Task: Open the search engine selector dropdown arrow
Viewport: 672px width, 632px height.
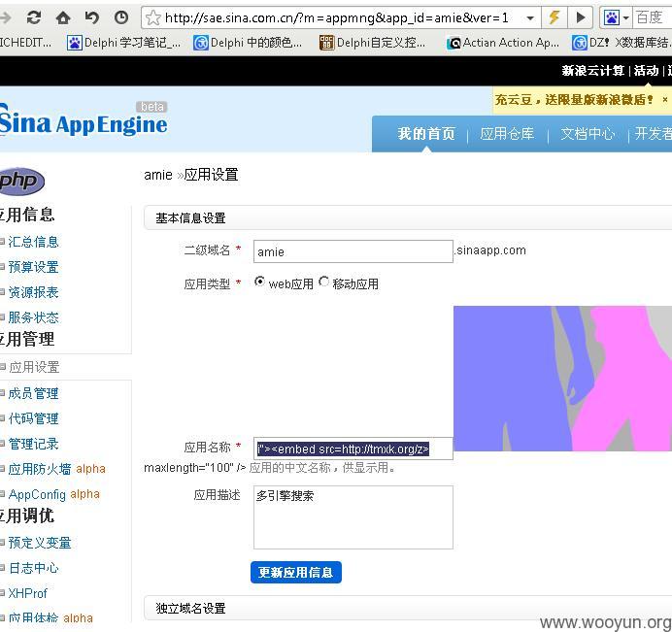Action: tap(625, 18)
